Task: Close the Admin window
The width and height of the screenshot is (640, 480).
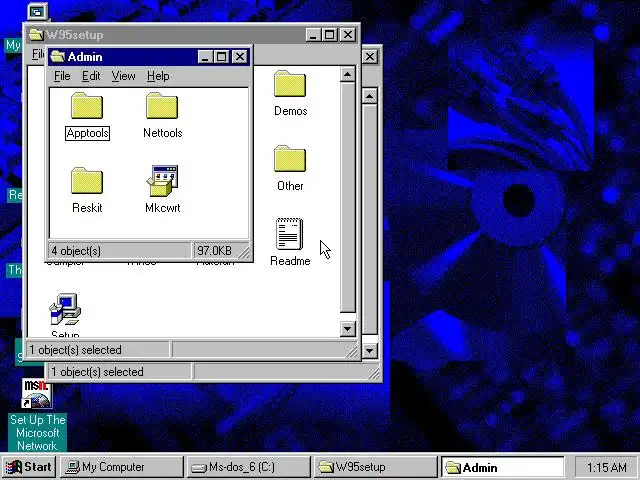Action: tap(240, 57)
